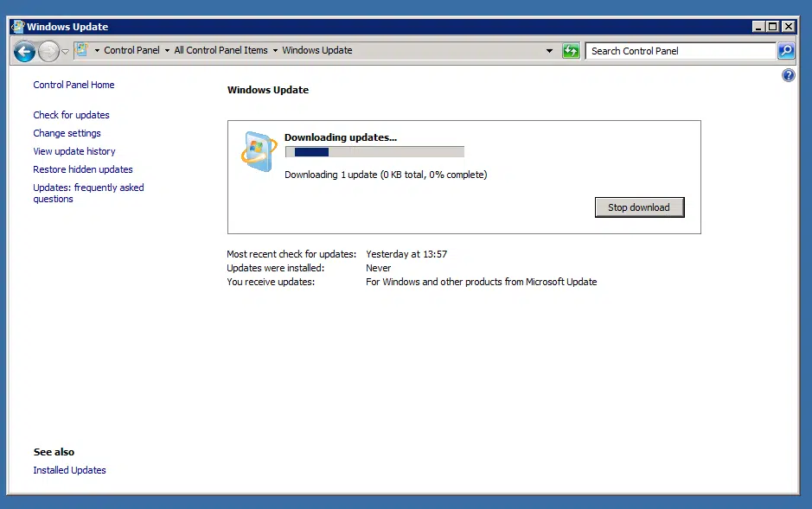
Task: Click the Windows Update title bar icon
Action: [17, 27]
